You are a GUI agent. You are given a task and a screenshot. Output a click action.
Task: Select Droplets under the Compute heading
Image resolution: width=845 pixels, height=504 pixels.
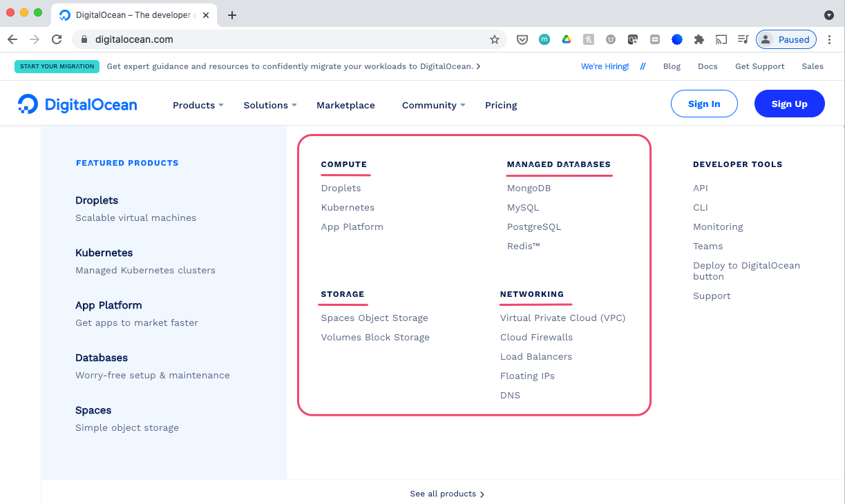[x=341, y=188]
